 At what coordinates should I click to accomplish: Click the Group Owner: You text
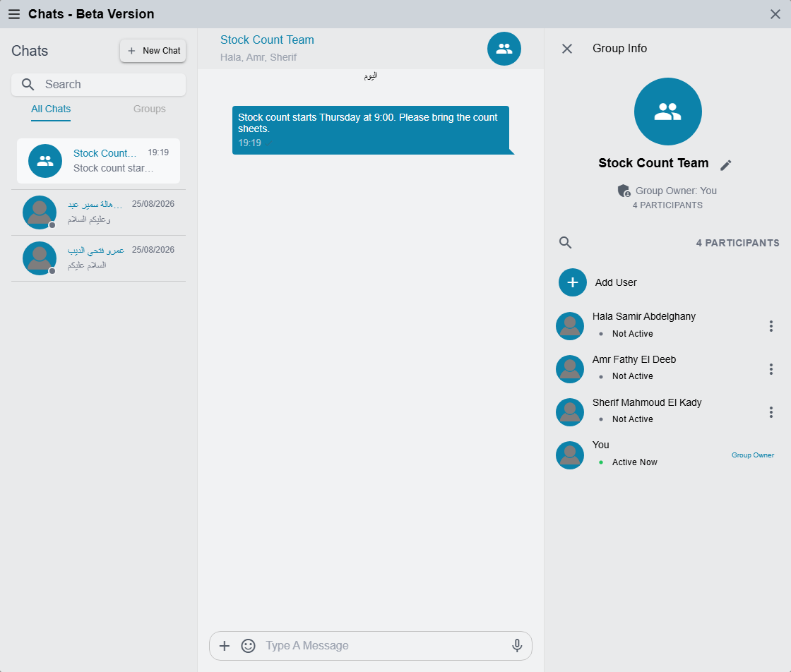tap(676, 191)
